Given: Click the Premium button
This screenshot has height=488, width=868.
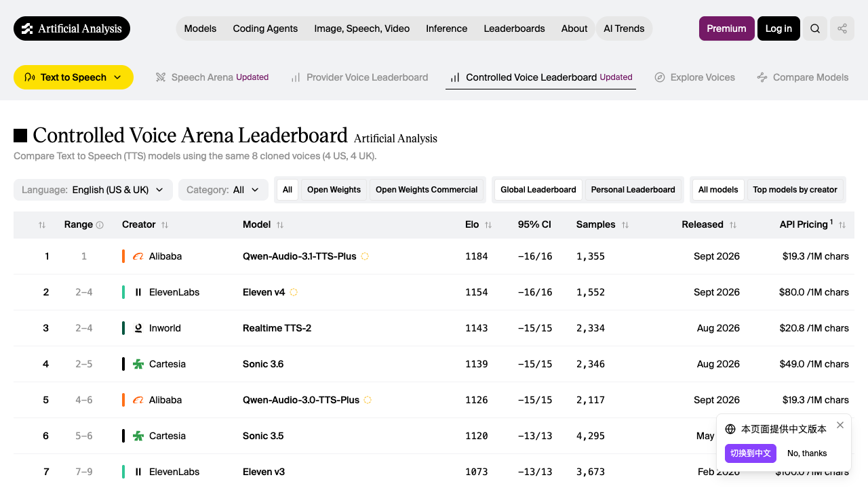Looking at the screenshot, I should [726, 28].
